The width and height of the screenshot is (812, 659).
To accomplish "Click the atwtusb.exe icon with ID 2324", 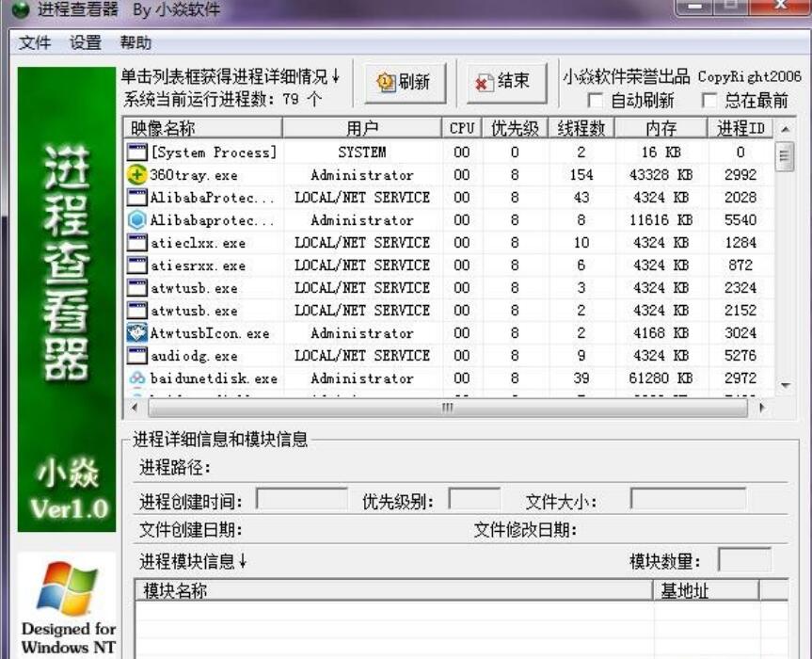I will (x=136, y=288).
